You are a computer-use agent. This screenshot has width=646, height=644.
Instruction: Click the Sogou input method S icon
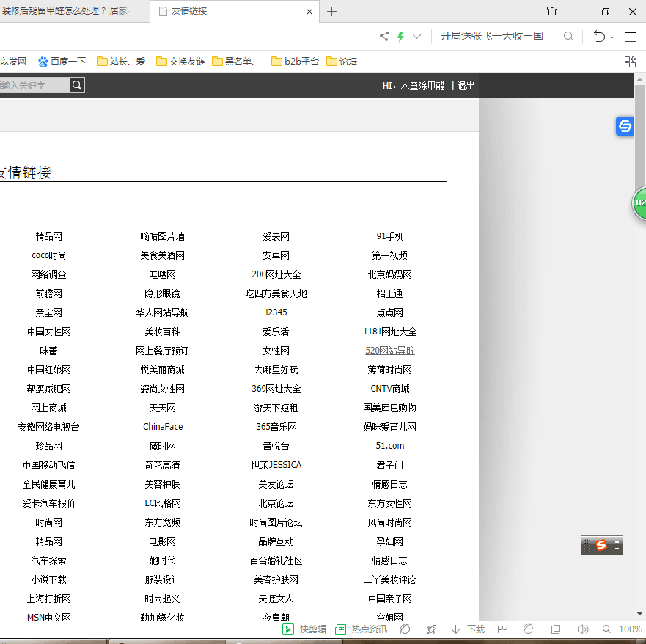coord(601,545)
